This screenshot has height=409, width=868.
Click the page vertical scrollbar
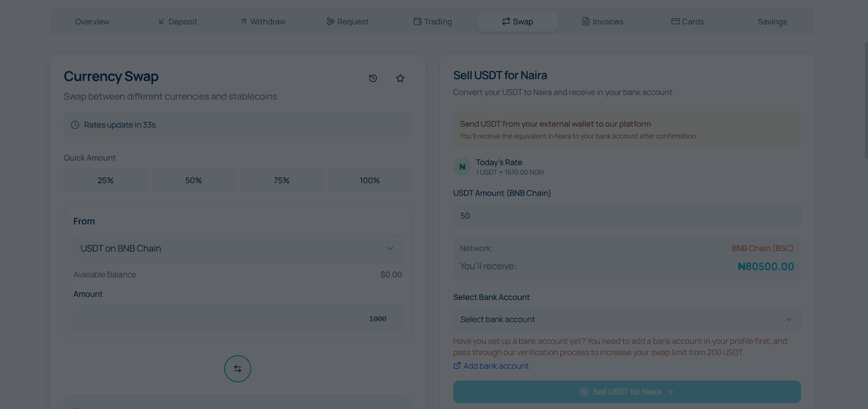(x=866, y=100)
